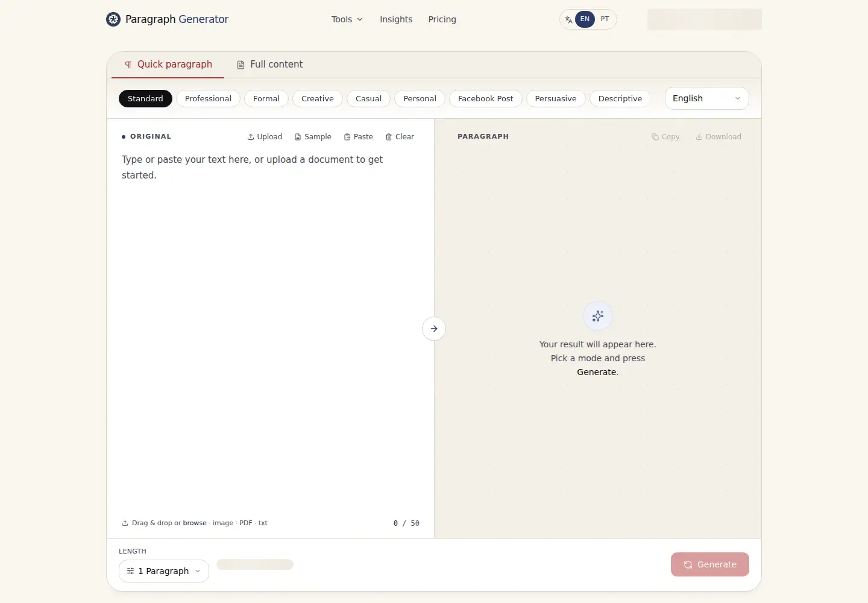Load a Sample text
This screenshot has width=868, height=603.
click(313, 137)
